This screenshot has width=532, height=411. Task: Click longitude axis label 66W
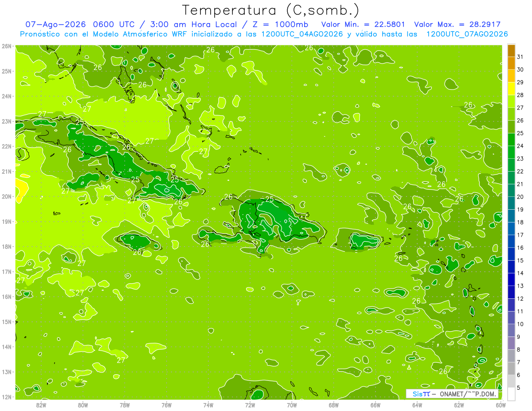pyautogui.click(x=375, y=405)
